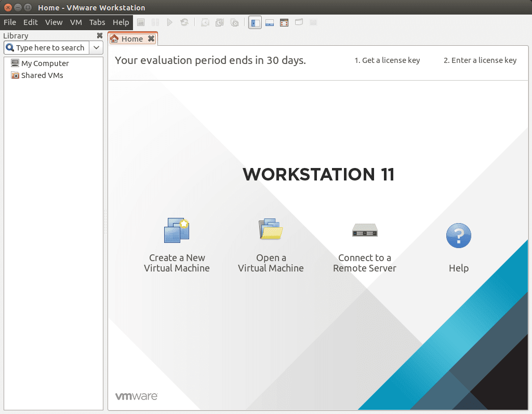Screen dimensions: 532x414
Task: Open the VM menu
Action: pos(76,22)
